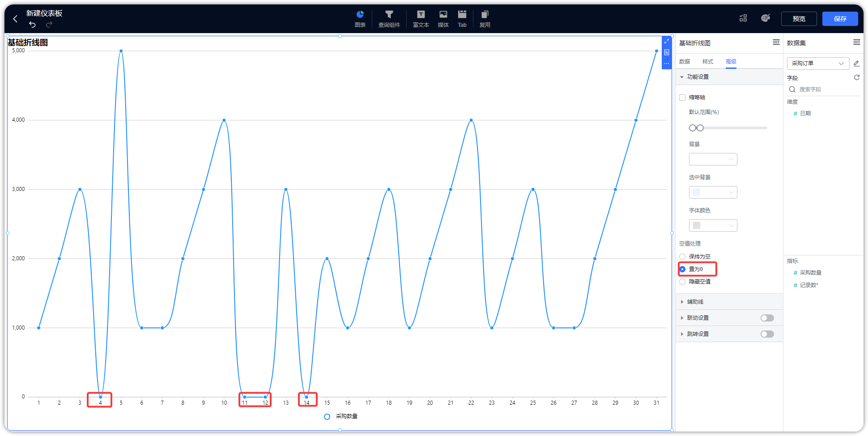This screenshot has height=436, width=868.
Task: Click the 保存 save button
Action: coord(840,19)
